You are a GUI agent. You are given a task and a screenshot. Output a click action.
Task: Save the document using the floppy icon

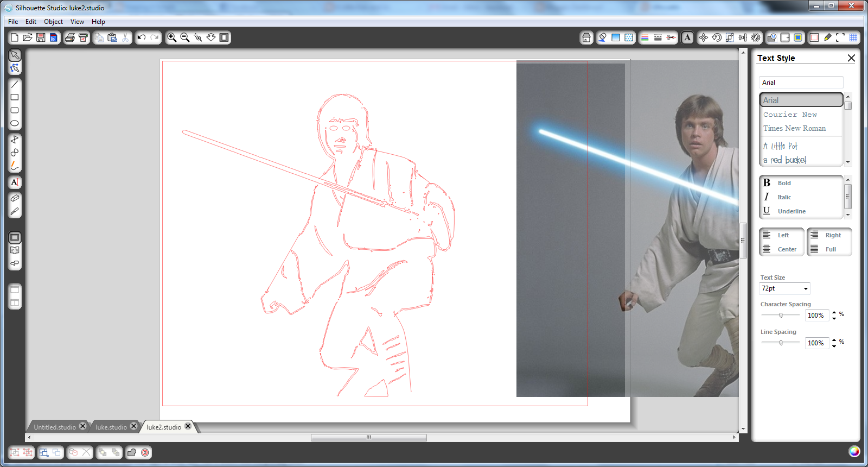(41, 37)
